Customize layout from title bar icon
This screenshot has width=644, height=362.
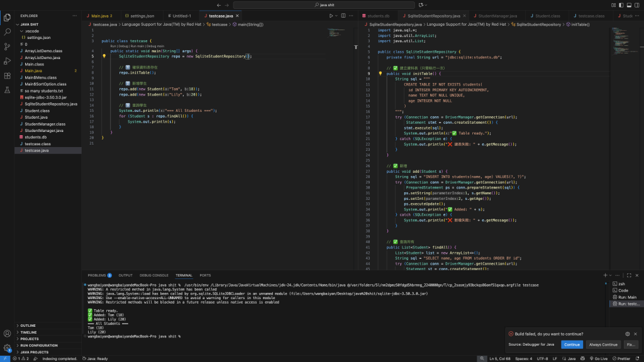coord(614,5)
